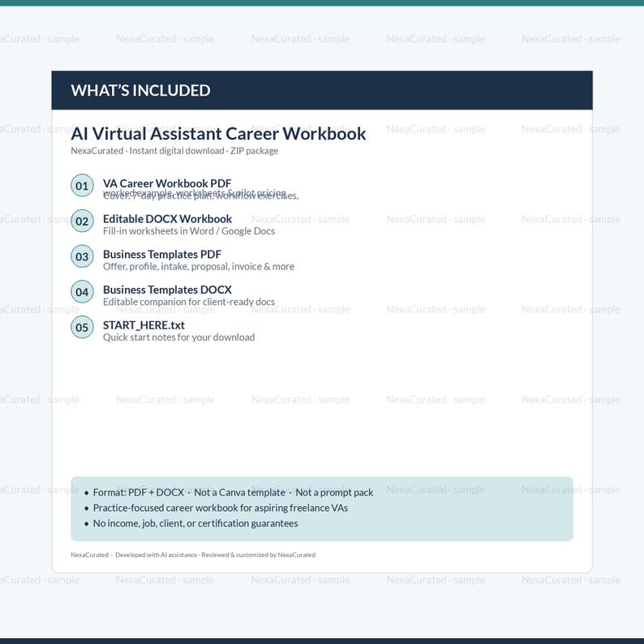Click the 02 number badge
The image size is (644, 644).
coord(82,221)
